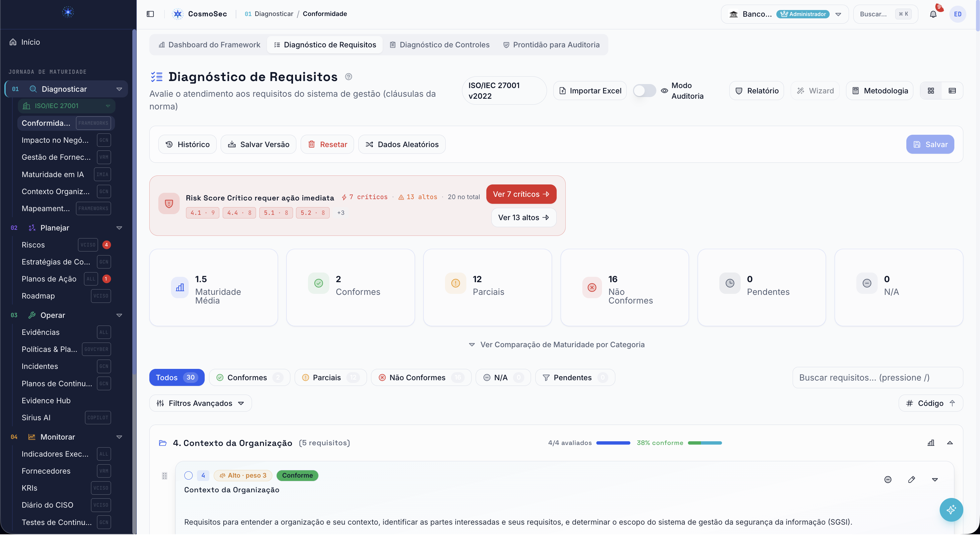This screenshot has height=545, width=980.
Task: Open the ED user avatar menu
Action: (x=958, y=14)
